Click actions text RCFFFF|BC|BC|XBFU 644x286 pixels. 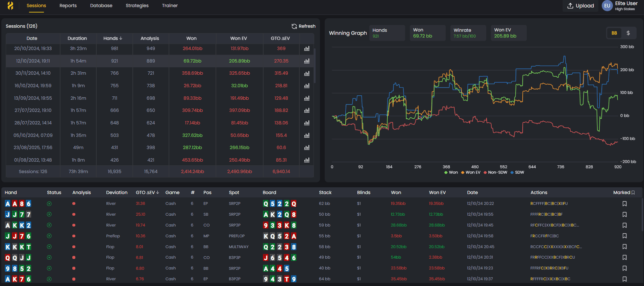click(x=549, y=204)
